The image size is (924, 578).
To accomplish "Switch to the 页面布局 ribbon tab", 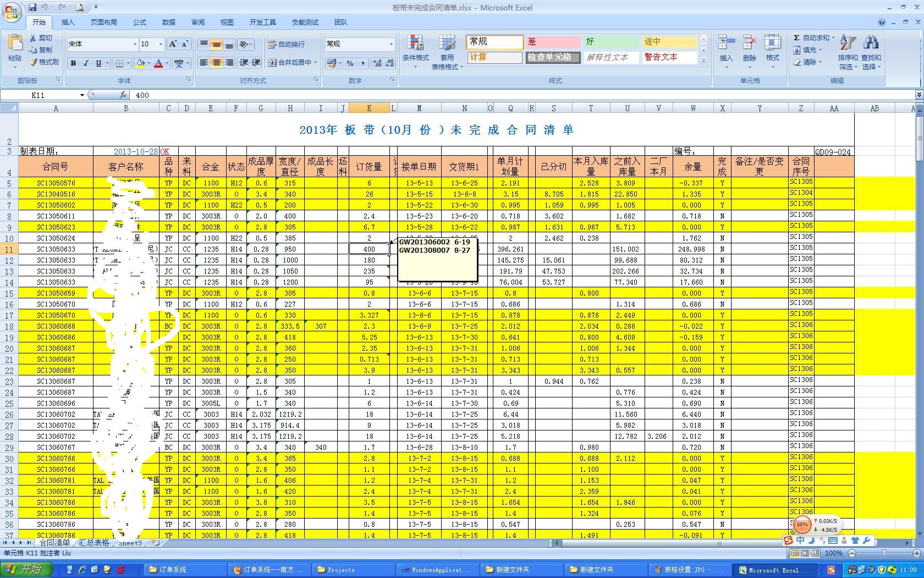I will [103, 23].
